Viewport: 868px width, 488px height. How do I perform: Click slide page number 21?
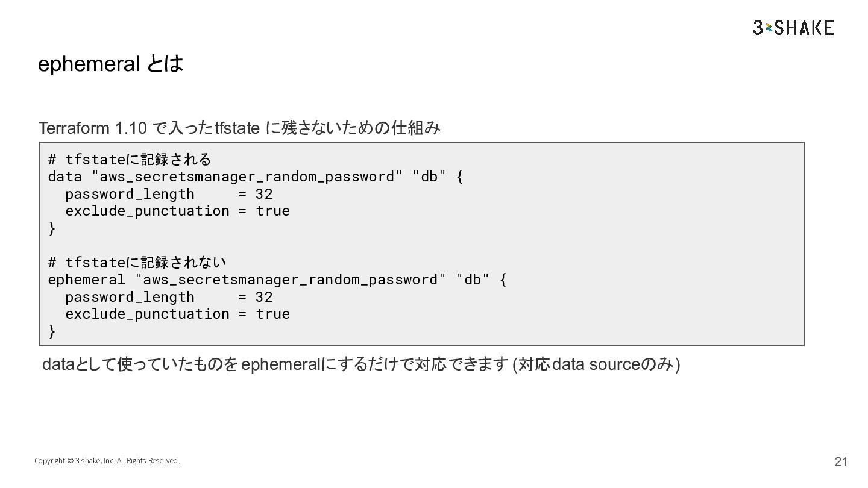(x=841, y=462)
